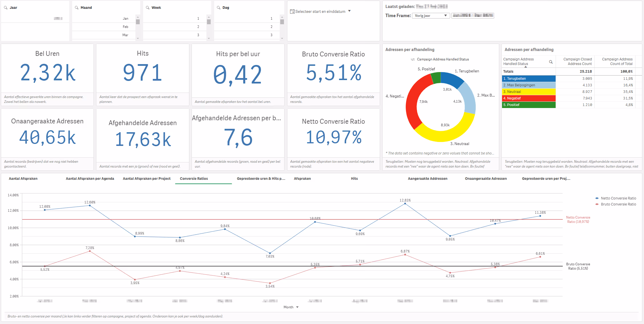This screenshot has width=644, height=324.
Task: Click the Maand filter search icon
Action: coord(77,8)
